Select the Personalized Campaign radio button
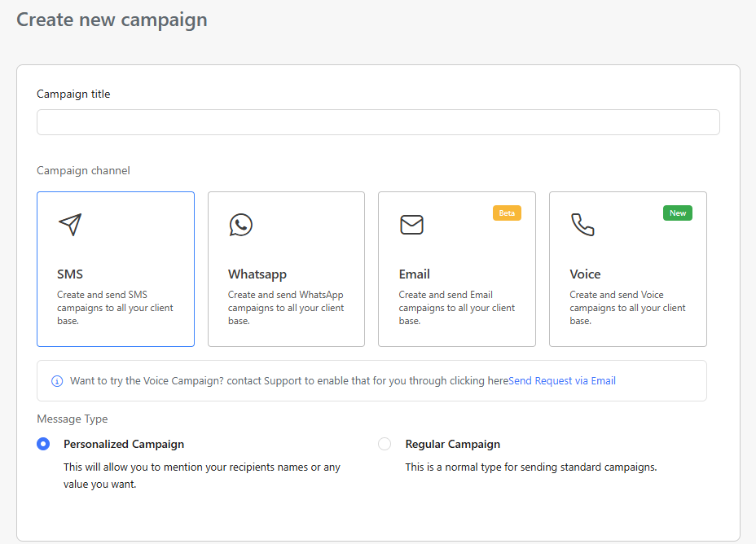 (x=44, y=444)
